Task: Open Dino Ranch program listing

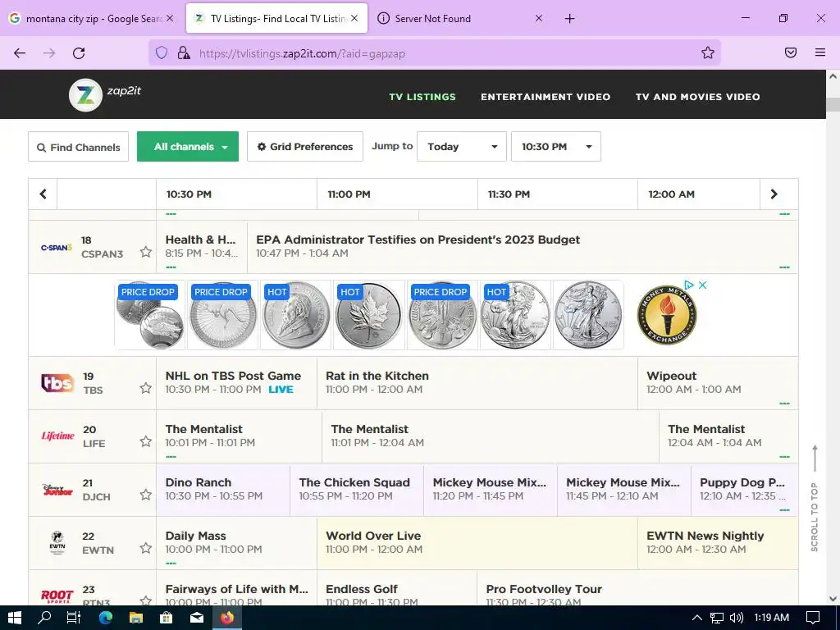Action: [x=223, y=490]
